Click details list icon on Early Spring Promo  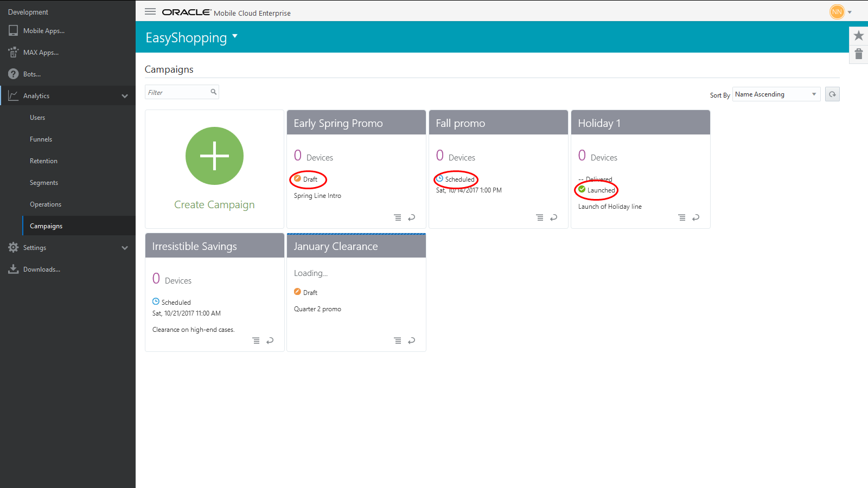[398, 217]
